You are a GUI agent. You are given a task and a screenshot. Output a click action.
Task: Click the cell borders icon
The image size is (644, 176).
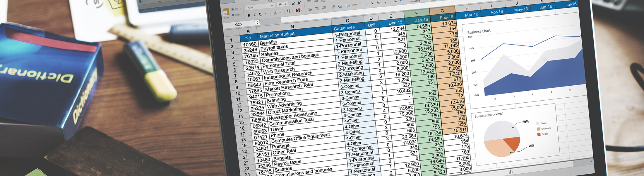pyautogui.click(x=275, y=13)
